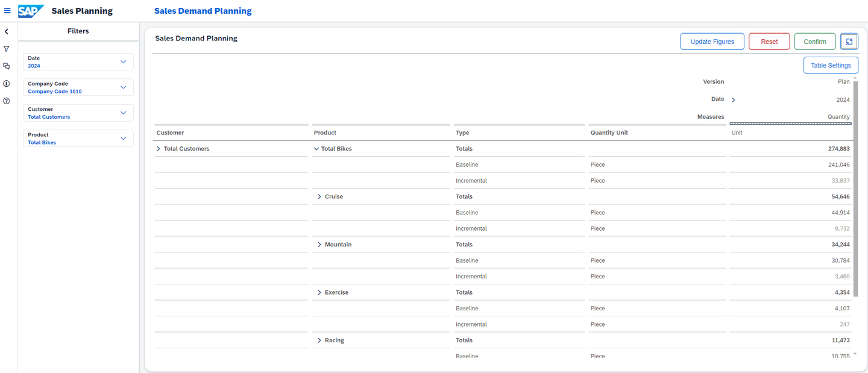The image size is (868, 373).
Task: Click the table's vertical scrollbar
Action: pos(855,188)
